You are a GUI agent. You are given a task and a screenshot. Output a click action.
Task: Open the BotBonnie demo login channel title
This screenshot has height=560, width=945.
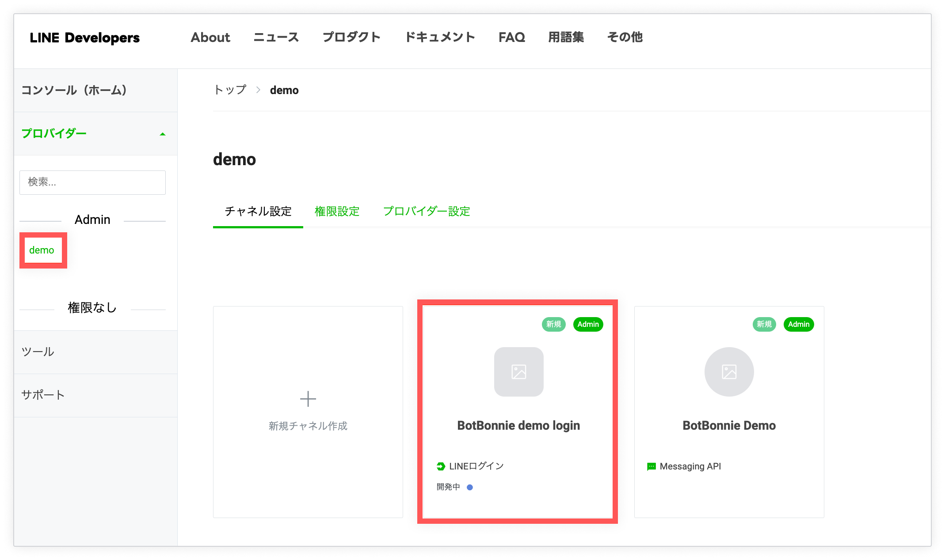(x=518, y=425)
